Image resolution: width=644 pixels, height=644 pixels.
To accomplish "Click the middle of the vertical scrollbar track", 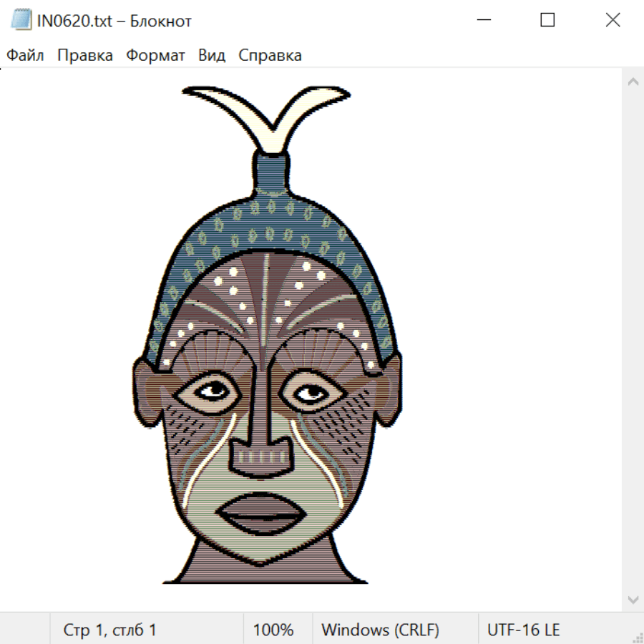I will pyautogui.click(x=633, y=340).
